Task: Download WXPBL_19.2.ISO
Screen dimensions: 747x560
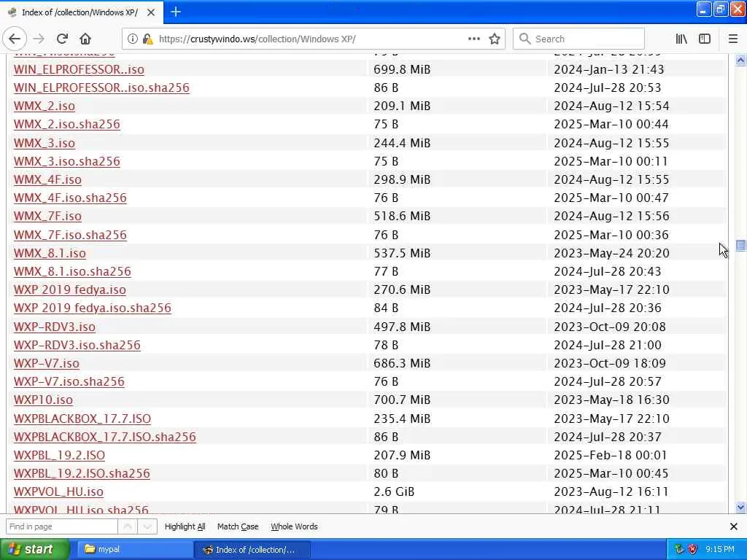Action: point(59,455)
